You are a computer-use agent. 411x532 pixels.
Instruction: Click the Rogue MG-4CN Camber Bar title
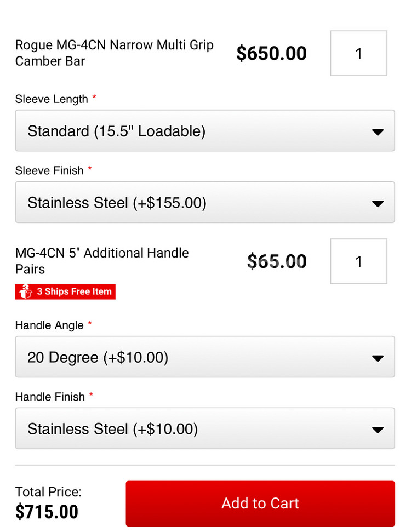tap(115, 53)
